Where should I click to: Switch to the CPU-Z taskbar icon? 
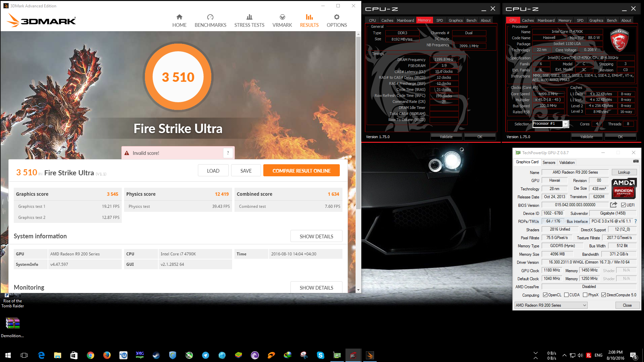[x=354, y=355]
